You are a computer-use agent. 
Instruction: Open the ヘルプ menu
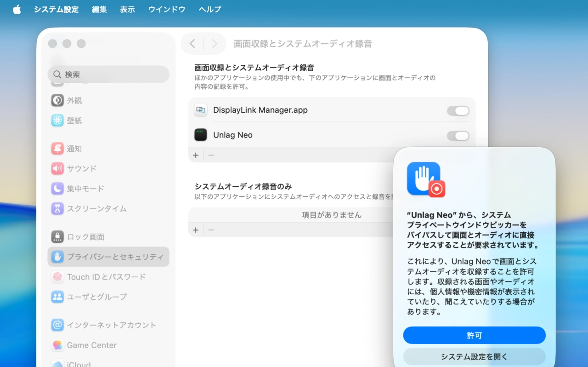tap(210, 9)
